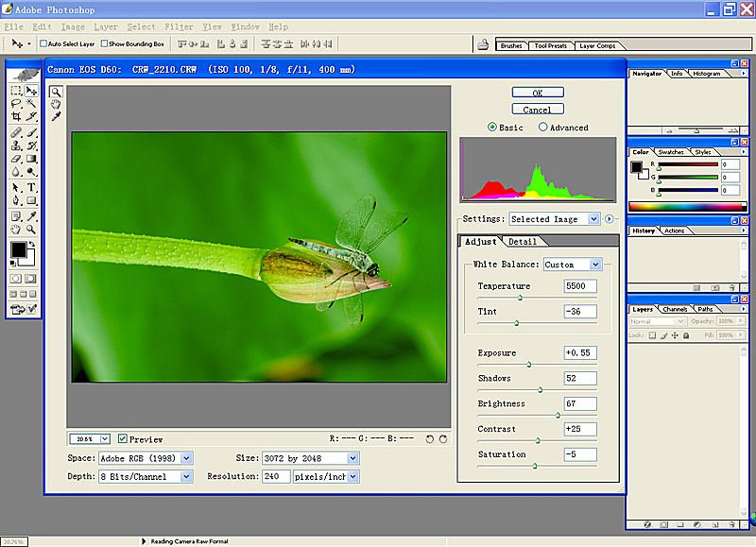The height and width of the screenshot is (547, 756).
Task: Switch to Standard edit mode in toolbox
Action: [x=16, y=279]
